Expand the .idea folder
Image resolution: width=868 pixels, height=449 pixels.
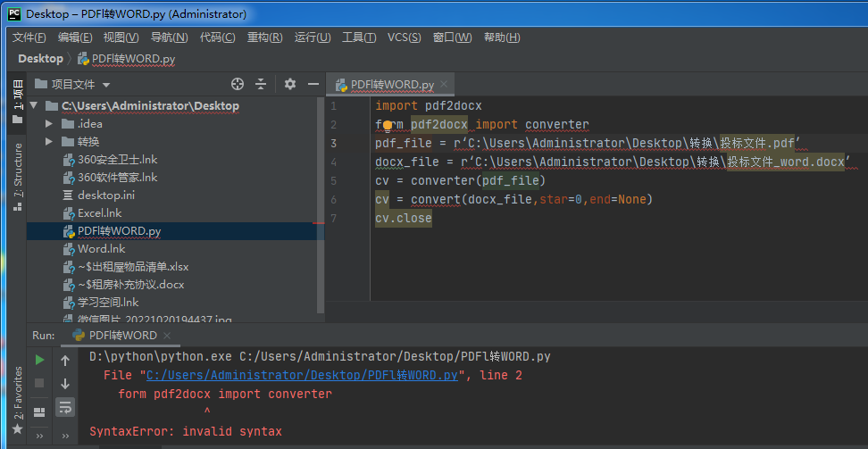(x=49, y=124)
